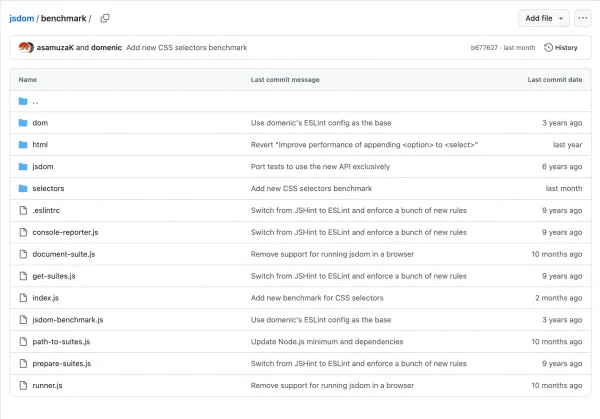Open 'Add new benchmark for CSS selectors' commit

317,298
